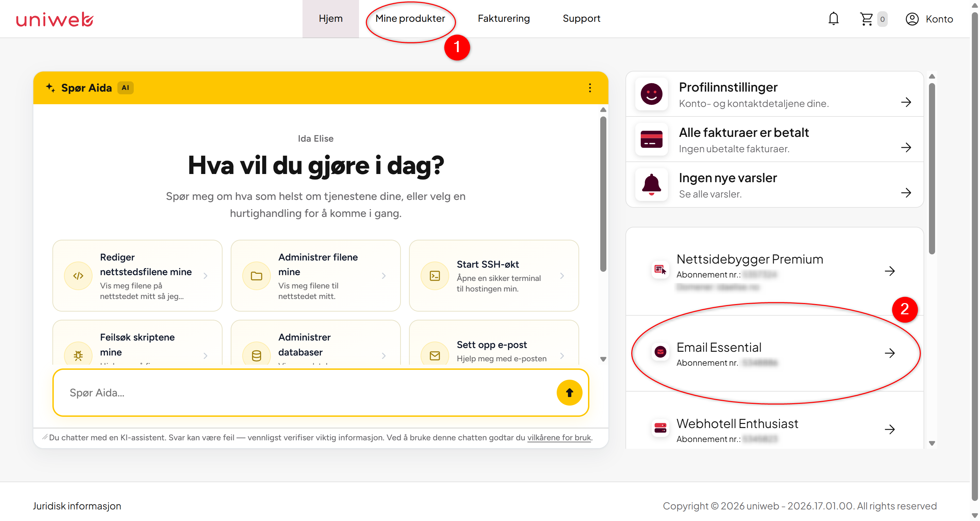Click the cart count badge 0
This screenshot has width=980, height=521.
(x=882, y=19)
